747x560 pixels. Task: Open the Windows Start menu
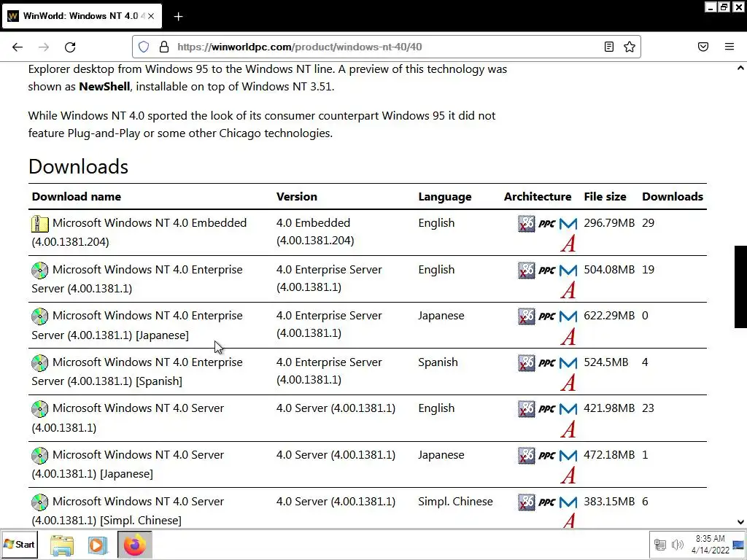[20, 544]
